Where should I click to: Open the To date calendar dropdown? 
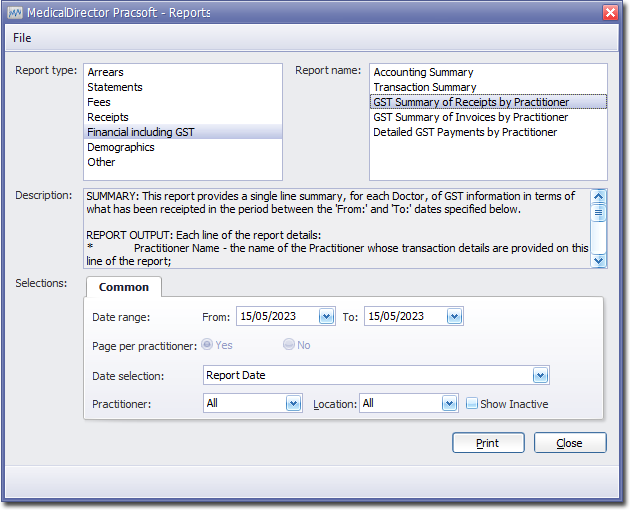(454, 316)
